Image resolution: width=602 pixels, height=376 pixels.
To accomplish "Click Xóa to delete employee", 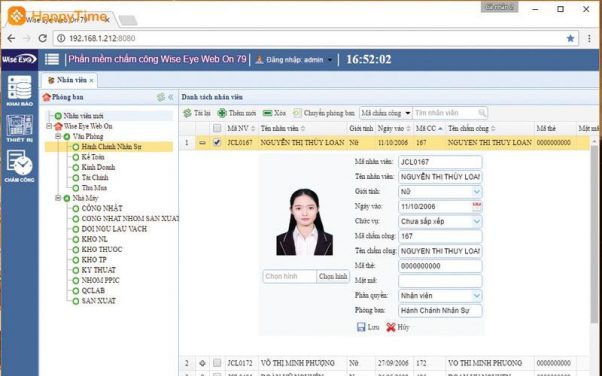I will pyautogui.click(x=274, y=113).
